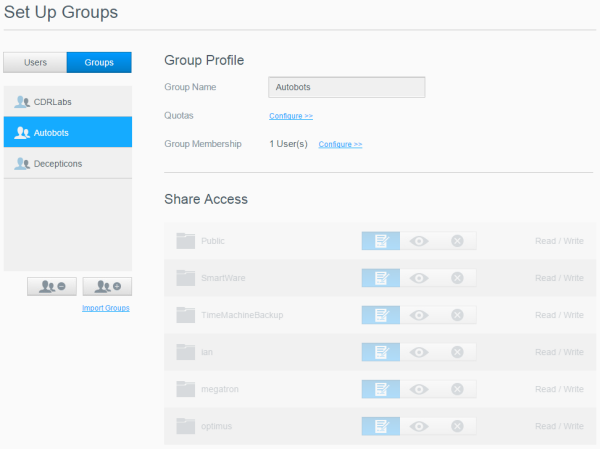Set read/write access for ian share
The image size is (600, 449).
[380, 352]
